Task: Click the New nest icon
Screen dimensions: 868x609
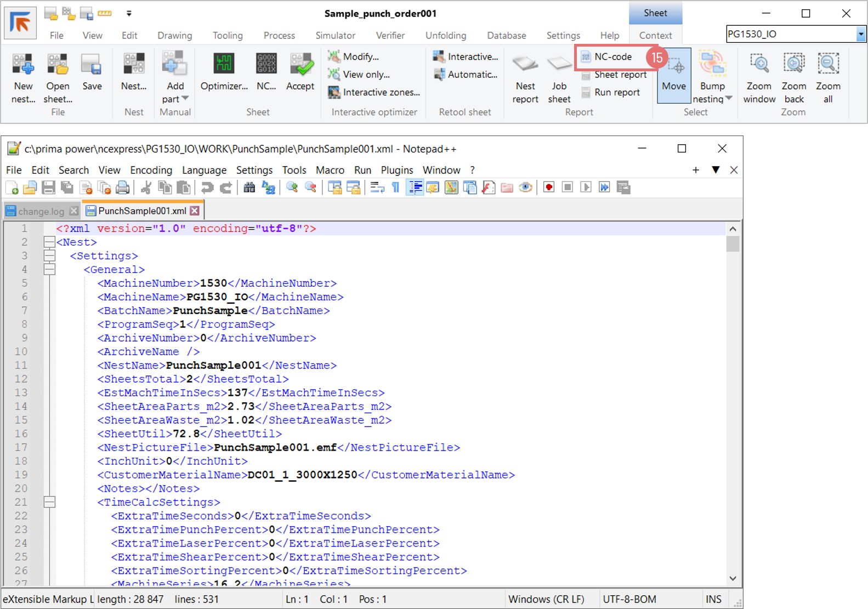Action: (x=23, y=65)
